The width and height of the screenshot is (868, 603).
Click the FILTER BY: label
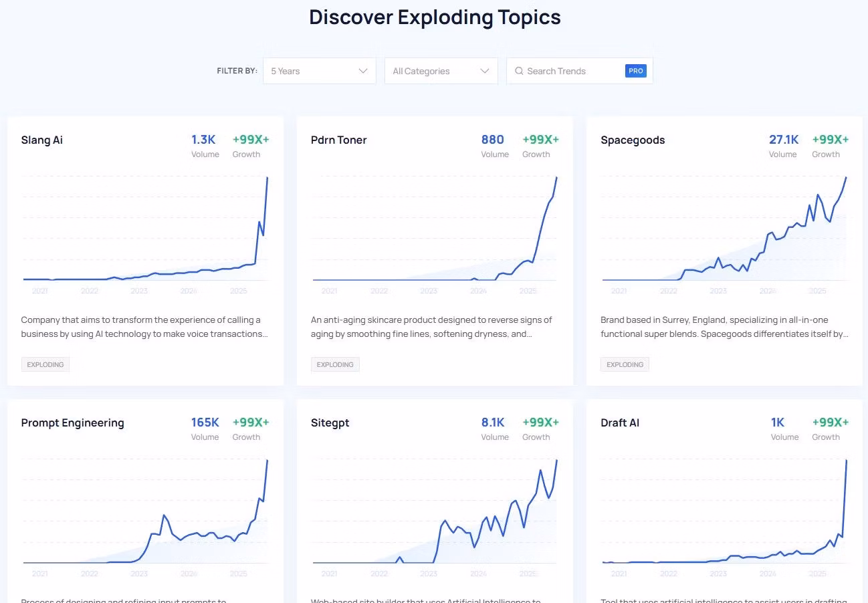click(x=237, y=71)
